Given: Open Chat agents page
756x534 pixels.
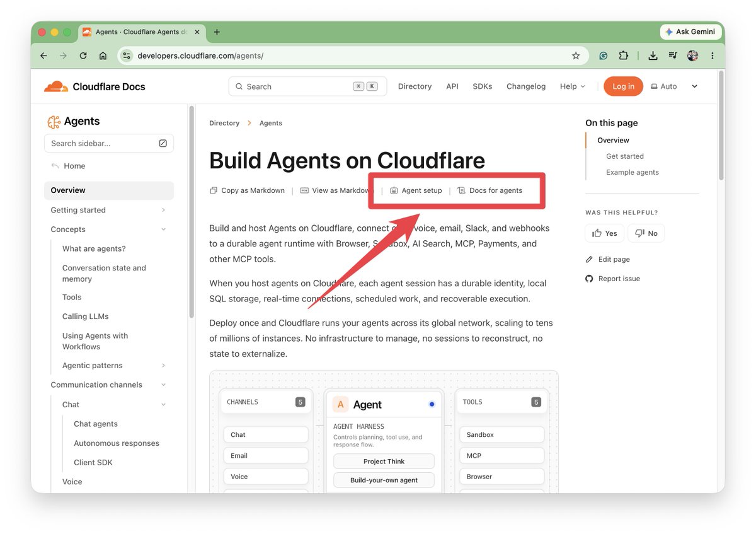Looking at the screenshot, I should (96, 424).
